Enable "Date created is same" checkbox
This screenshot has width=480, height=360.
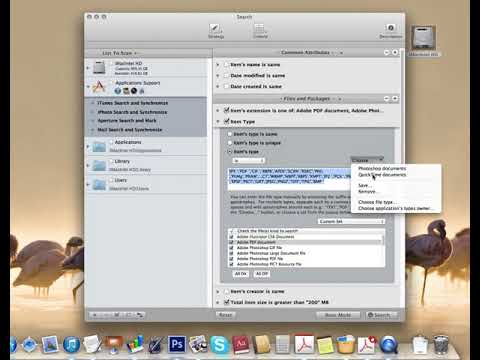pos(226,86)
